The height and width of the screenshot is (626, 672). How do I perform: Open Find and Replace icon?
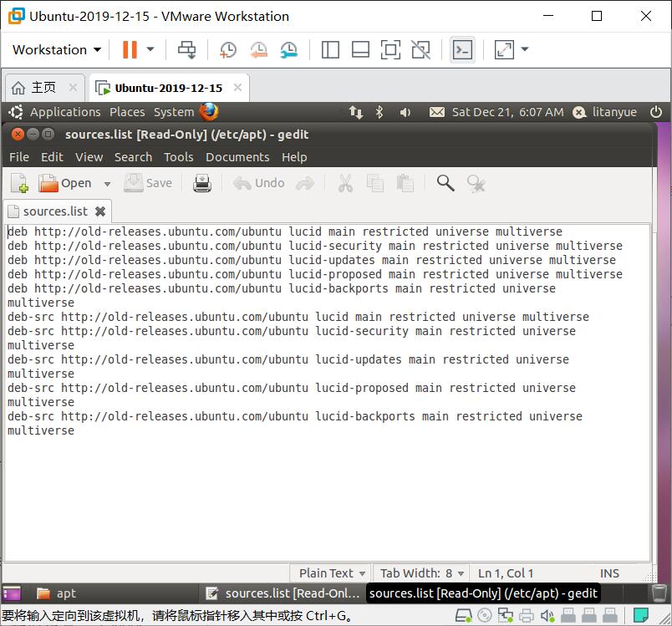click(476, 183)
